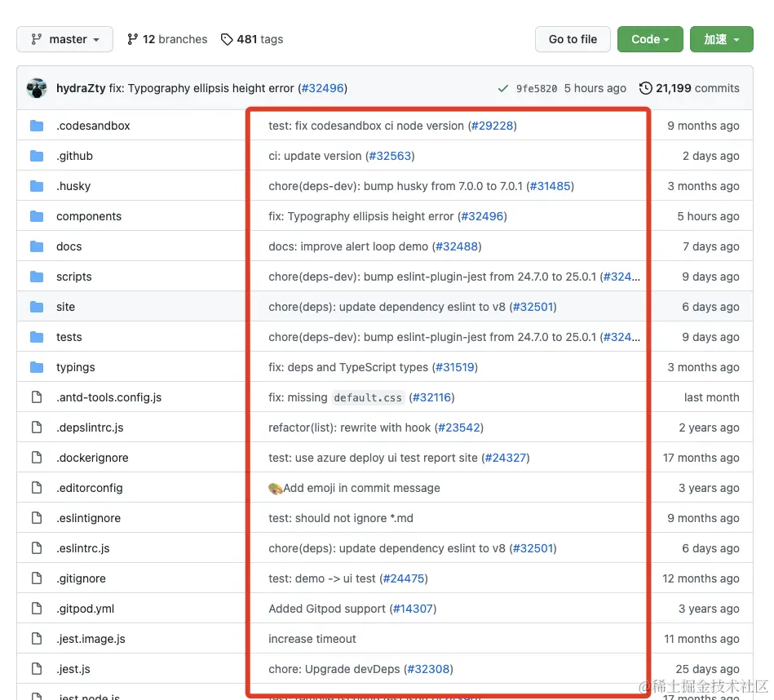Click 'ci: update version' commit message
Screen dimensions: 774x700
click(315, 156)
